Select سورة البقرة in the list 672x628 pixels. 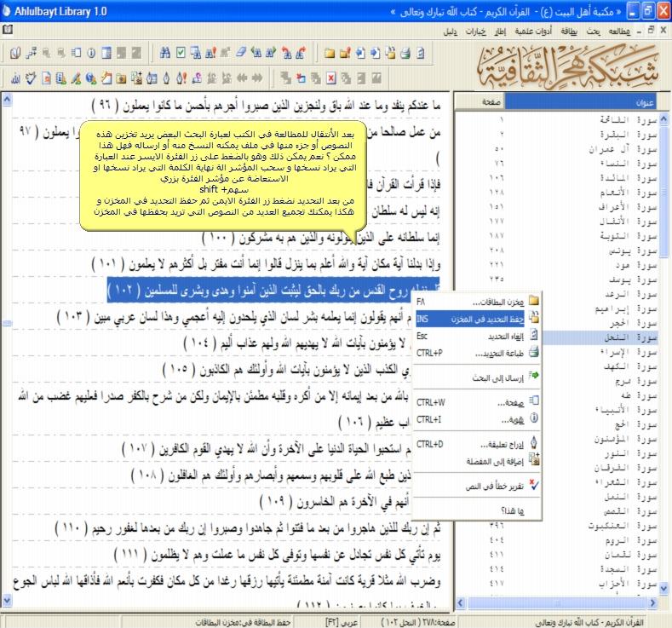556,135
